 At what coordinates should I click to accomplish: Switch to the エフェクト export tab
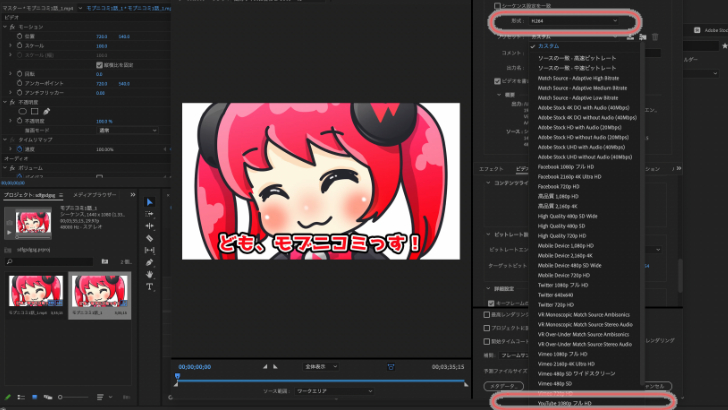coord(491,169)
